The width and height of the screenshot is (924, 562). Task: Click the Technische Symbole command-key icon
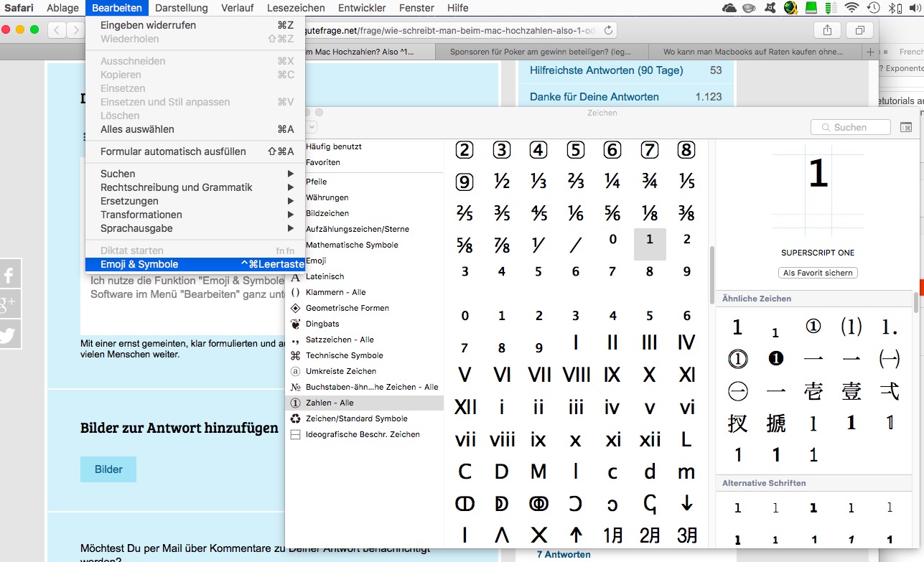tap(295, 355)
